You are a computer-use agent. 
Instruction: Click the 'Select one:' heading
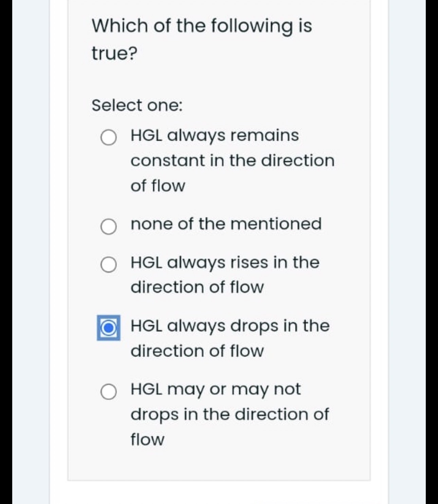[137, 105]
